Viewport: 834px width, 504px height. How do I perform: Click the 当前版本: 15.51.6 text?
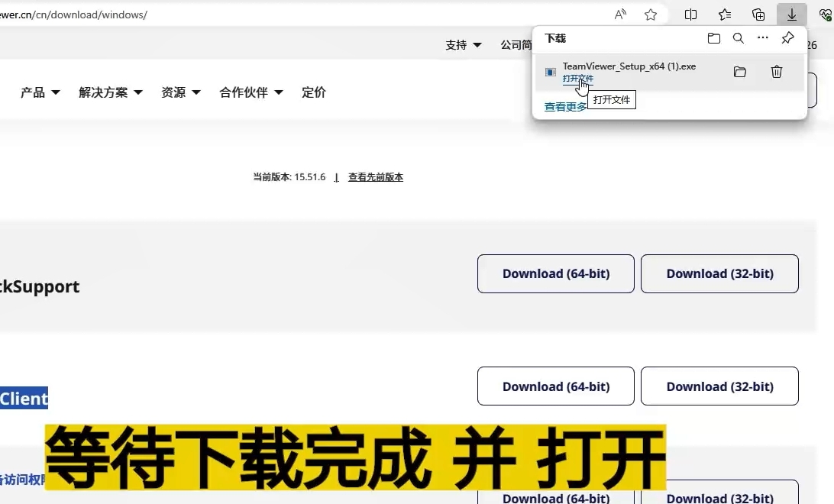pos(289,177)
